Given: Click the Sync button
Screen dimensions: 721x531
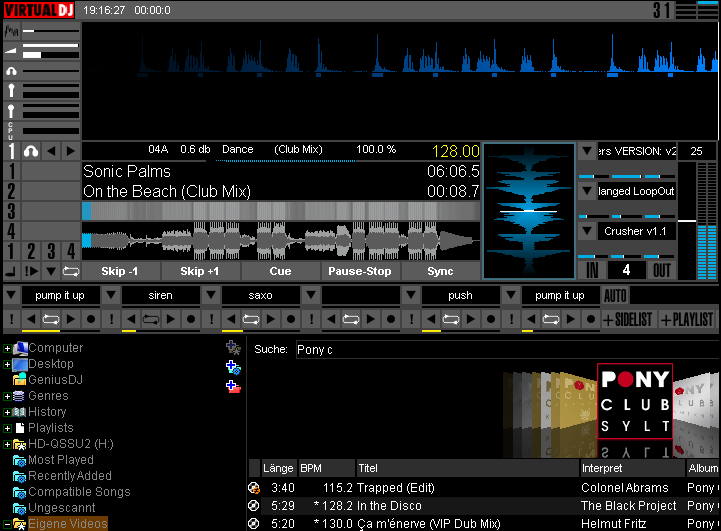Looking at the screenshot, I should 440,271.
